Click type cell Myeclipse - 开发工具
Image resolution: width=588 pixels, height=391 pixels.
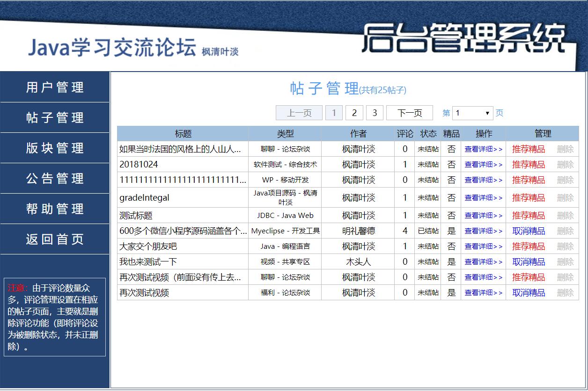point(285,231)
